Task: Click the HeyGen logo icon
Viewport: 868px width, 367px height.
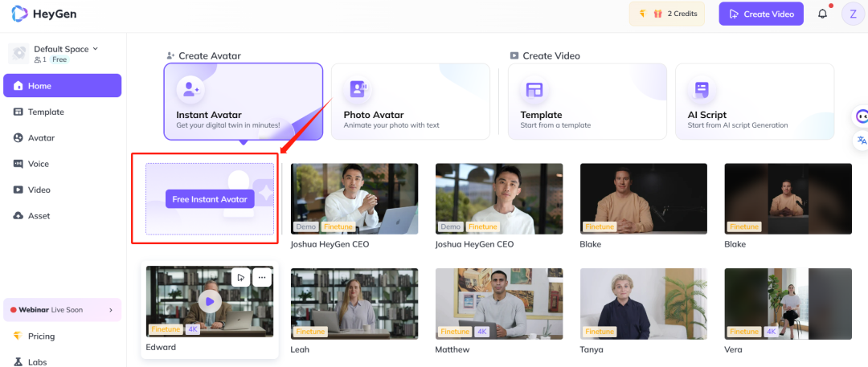Action: (20, 14)
